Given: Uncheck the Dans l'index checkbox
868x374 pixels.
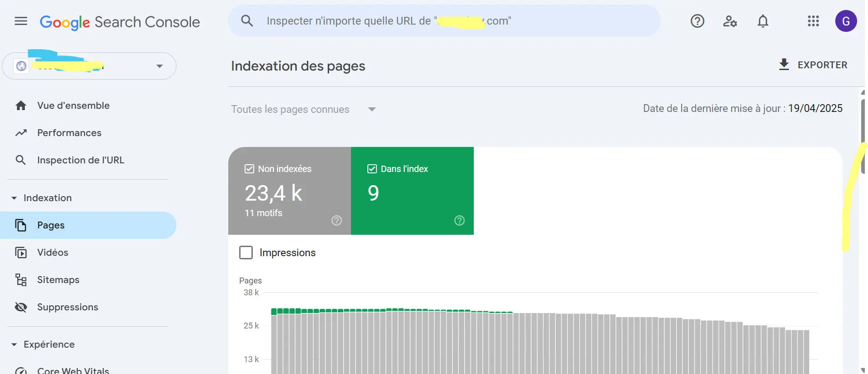Looking at the screenshot, I should click(x=372, y=169).
